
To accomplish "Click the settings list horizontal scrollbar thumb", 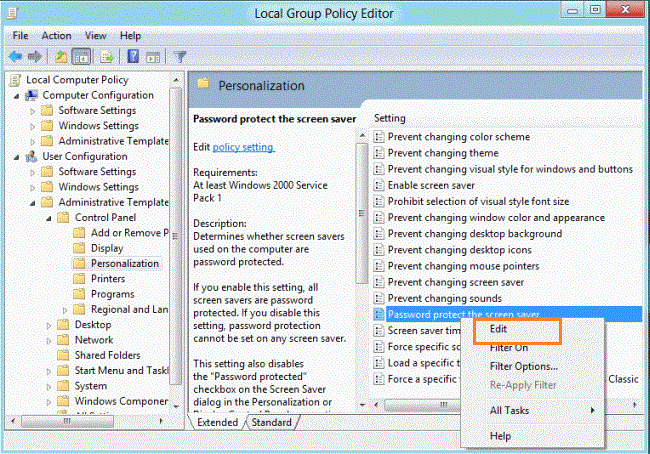I will (423, 405).
